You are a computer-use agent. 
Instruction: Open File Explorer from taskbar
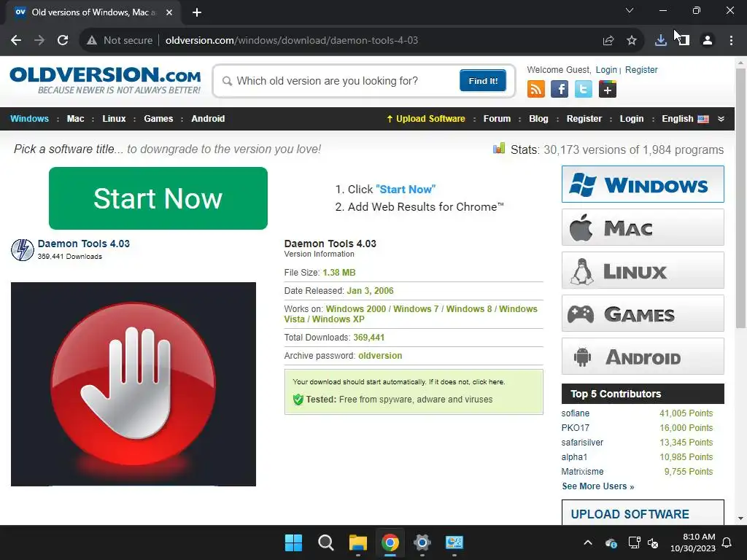click(357, 542)
